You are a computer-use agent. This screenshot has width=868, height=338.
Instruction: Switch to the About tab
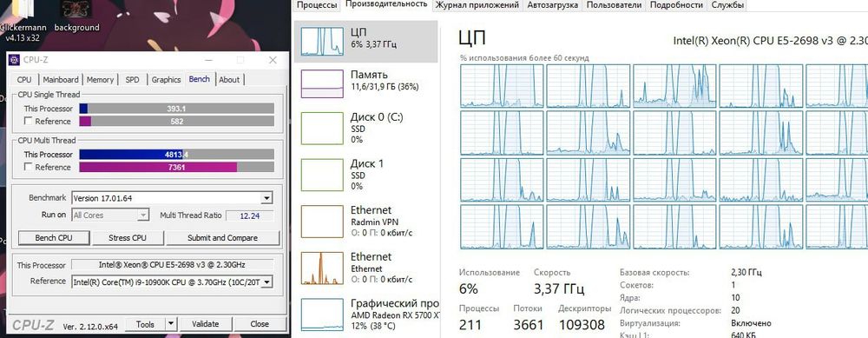click(229, 80)
